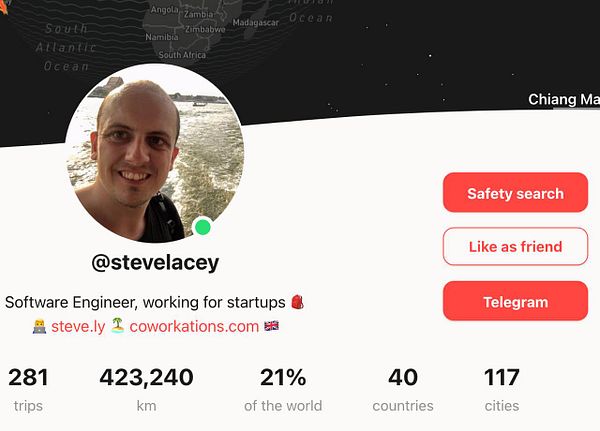Viewport: 600px width, 431px height.
Task: Open the 40 countries stat
Action: pyautogui.click(x=403, y=389)
